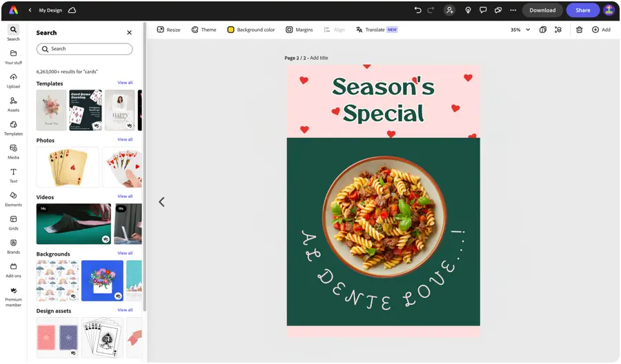View all Videos results

(125, 196)
